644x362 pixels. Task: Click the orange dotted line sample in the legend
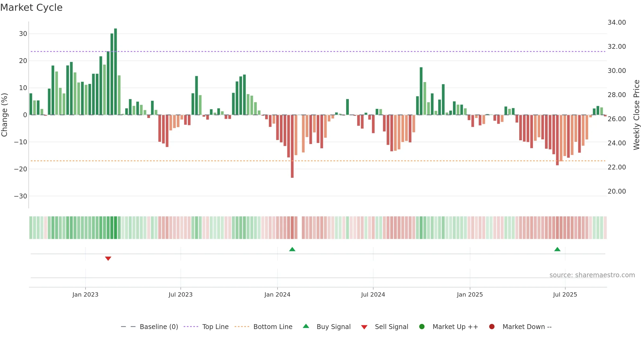(x=242, y=327)
